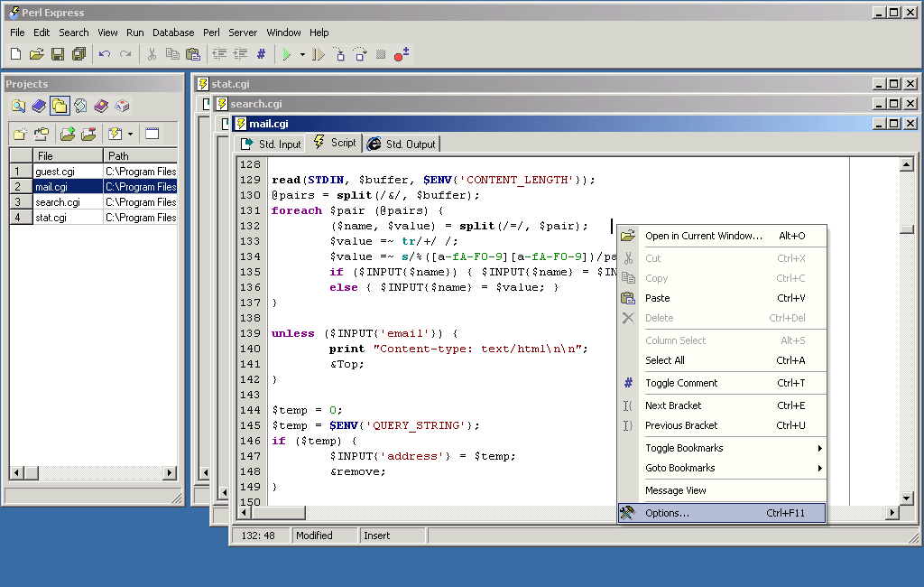
Task: Save all open files icon
Action: point(79,54)
